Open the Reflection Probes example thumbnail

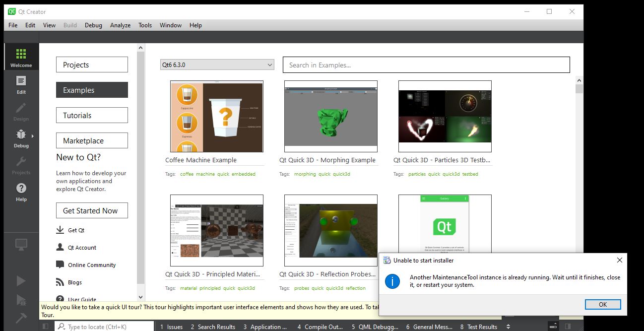(330, 231)
